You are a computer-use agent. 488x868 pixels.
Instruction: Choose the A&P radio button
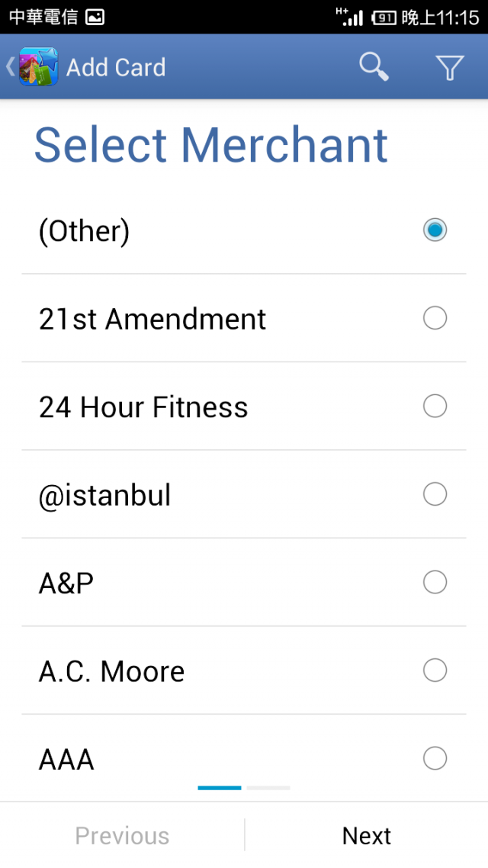click(x=435, y=583)
